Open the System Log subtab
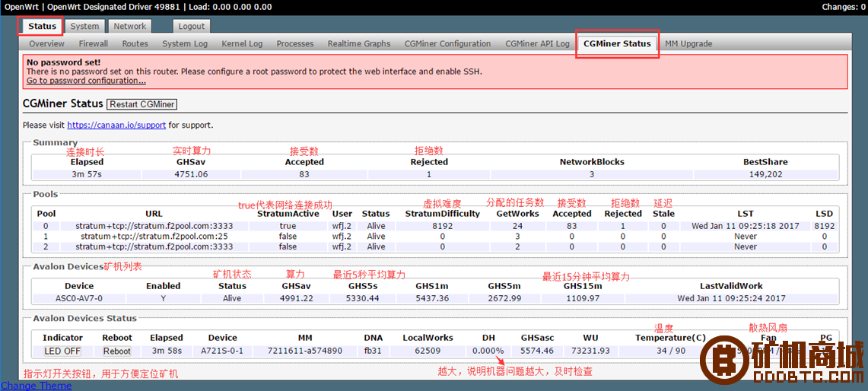This screenshot has width=868, height=391. 185,44
